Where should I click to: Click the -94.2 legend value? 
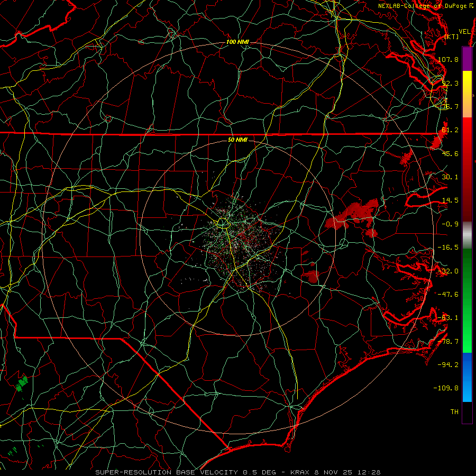448,365
